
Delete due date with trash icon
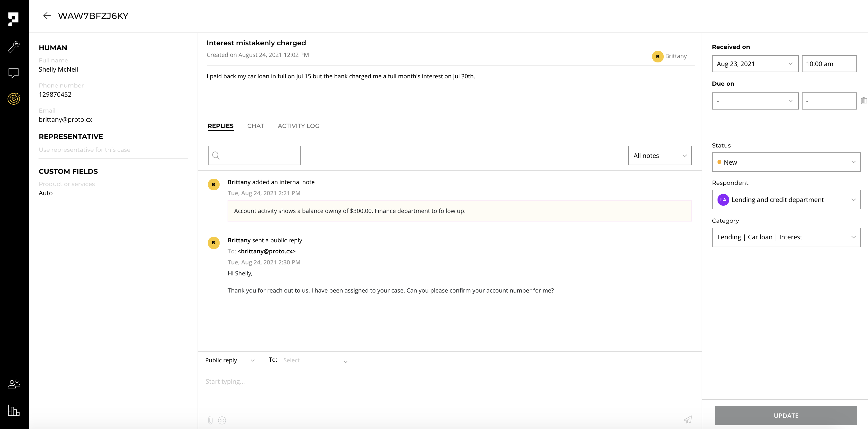(863, 101)
